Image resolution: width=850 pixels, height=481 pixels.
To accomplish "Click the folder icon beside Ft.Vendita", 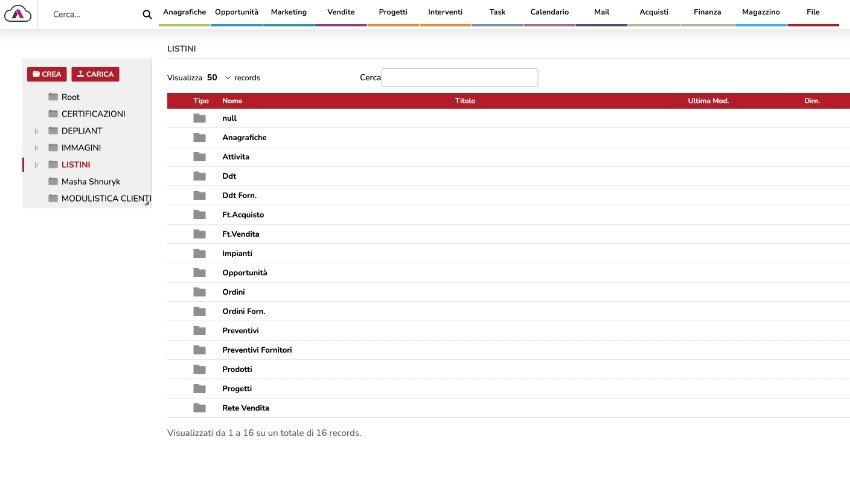I will pos(200,234).
